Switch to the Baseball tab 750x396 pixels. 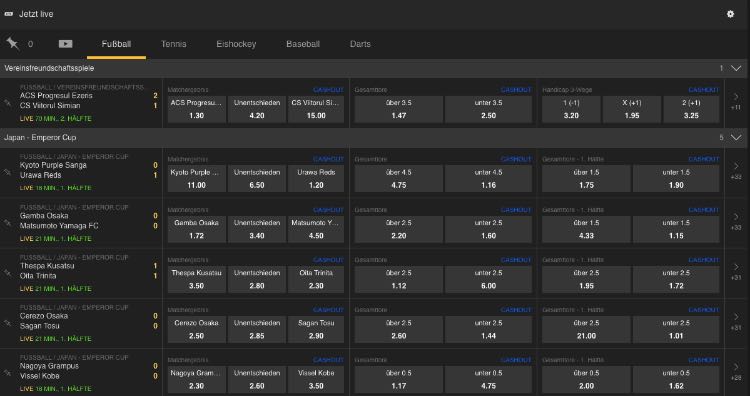(303, 44)
